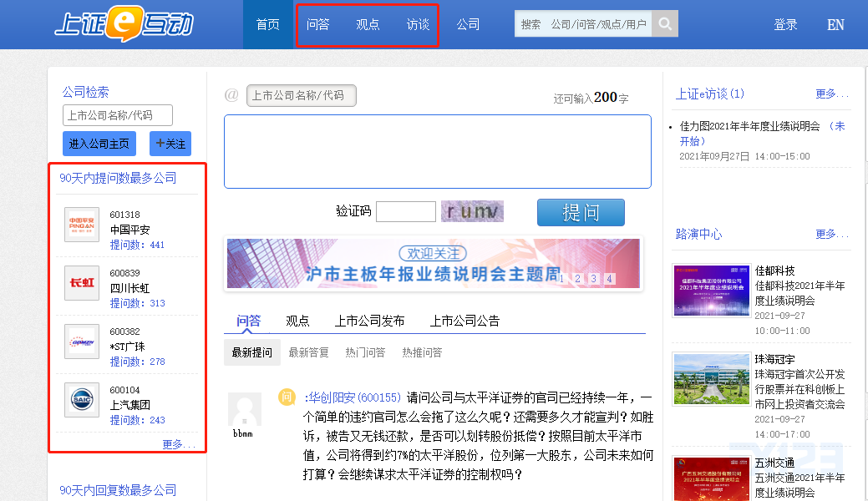The width and height of the screenshot is (868, 501).
Task: Show 热推问答 list
Action: click(x=423, y=352)
